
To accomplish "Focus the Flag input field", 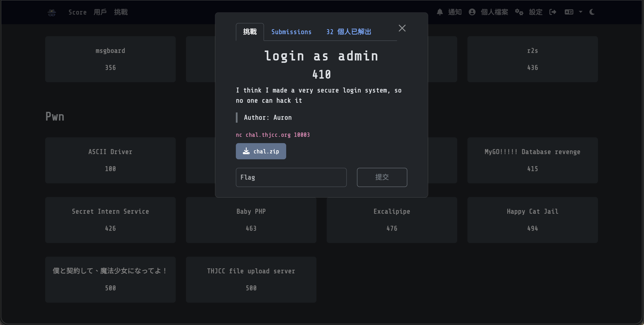I will [291, 177].
